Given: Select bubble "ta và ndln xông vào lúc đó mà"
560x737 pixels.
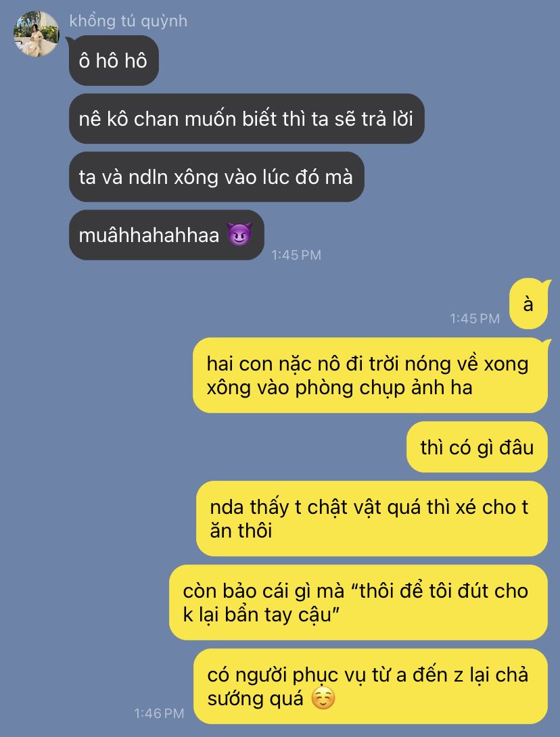Looking at the screenshot, I should tap(216, 176).
